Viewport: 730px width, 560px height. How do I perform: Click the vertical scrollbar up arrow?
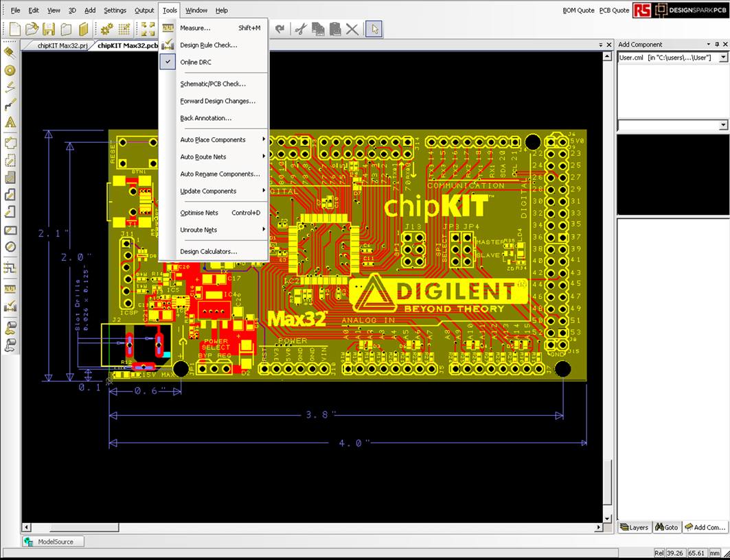click(607, 57)
